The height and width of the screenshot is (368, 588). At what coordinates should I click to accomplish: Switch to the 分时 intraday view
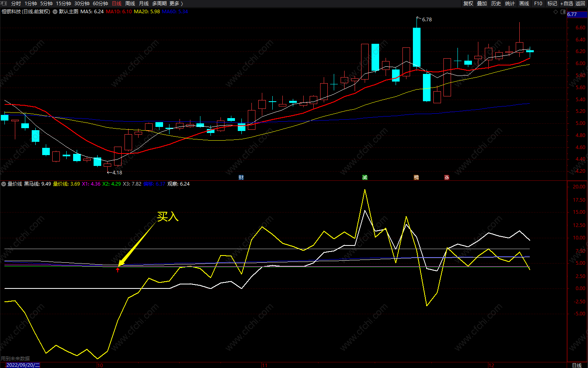point(16,3)
